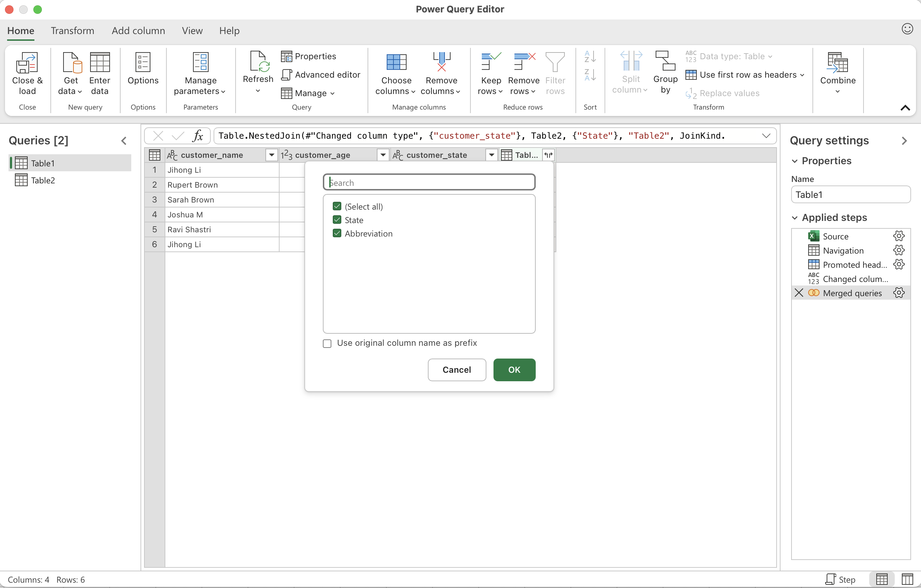Uncheck the State column checkbox
Viewport: 921px width, 588px height.
[x=337, y=220]
